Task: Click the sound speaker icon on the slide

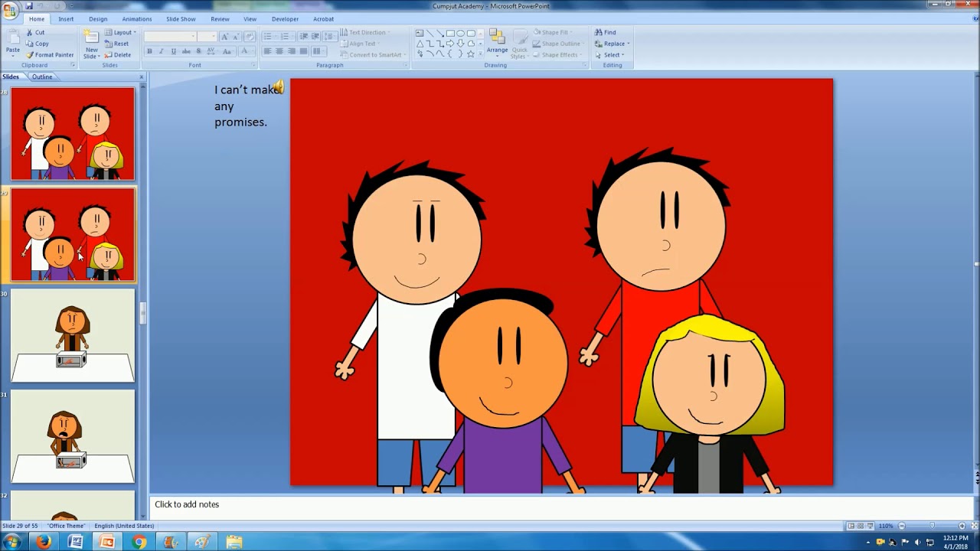Action: click(x=278, y=88)
